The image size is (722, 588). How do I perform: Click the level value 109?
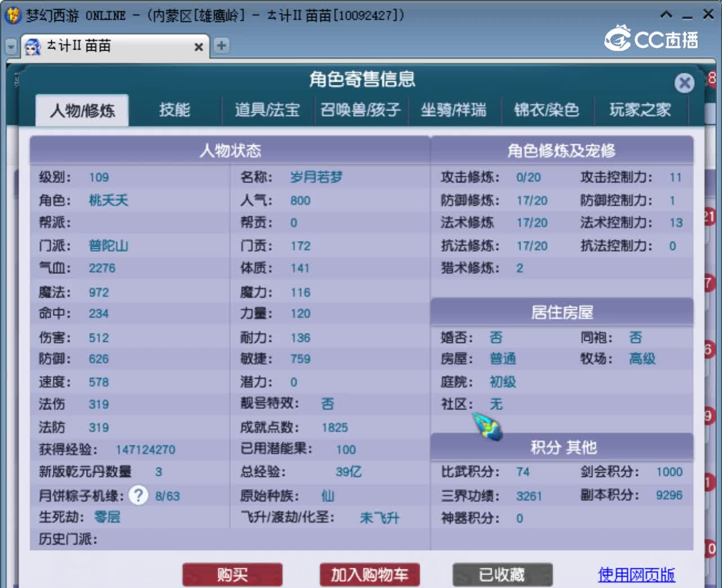pos(99,177)
